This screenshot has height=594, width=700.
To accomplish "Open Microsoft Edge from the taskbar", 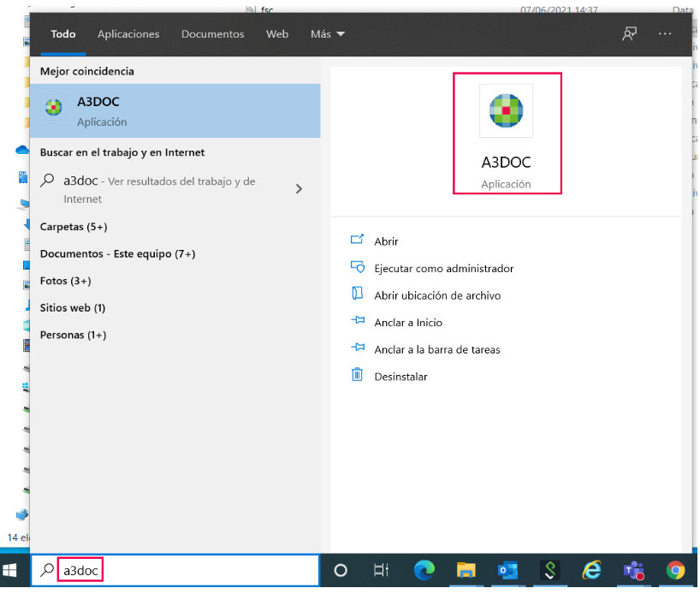I will (x=424, y=570).
